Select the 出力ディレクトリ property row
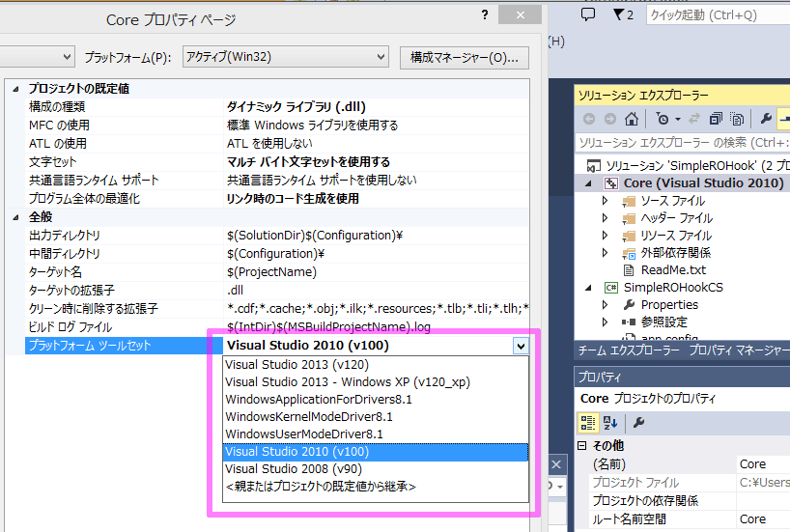The height and width of the screenshot is (532, 790). 277,236
